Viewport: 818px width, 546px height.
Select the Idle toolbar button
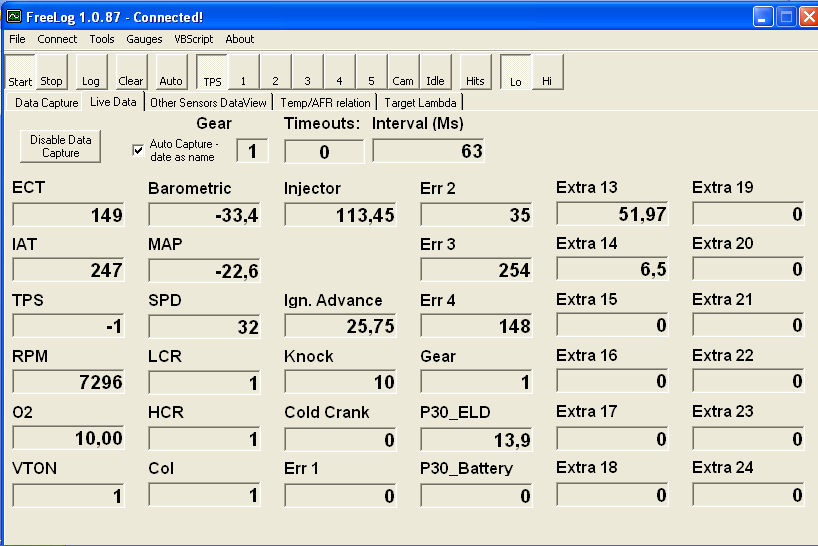[435, 72]
